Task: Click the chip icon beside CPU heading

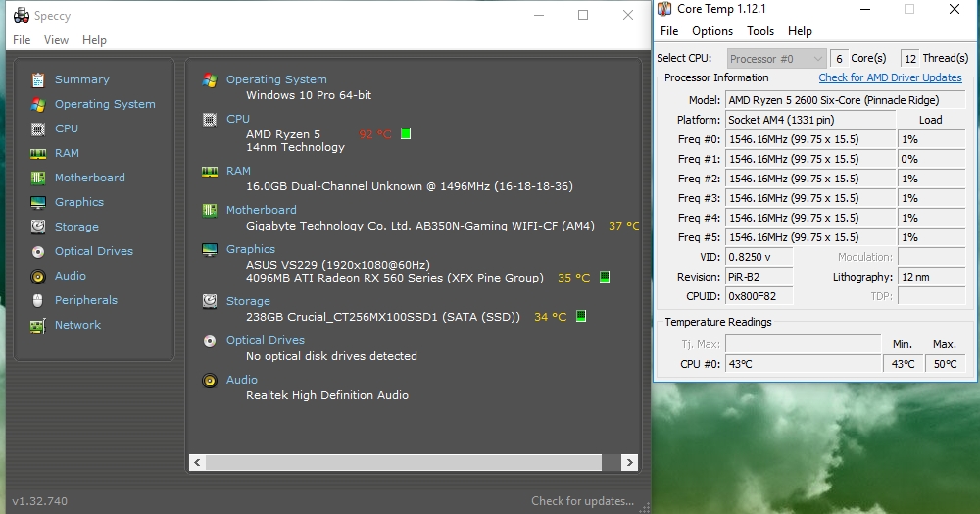Action: (x=210, y=120)
